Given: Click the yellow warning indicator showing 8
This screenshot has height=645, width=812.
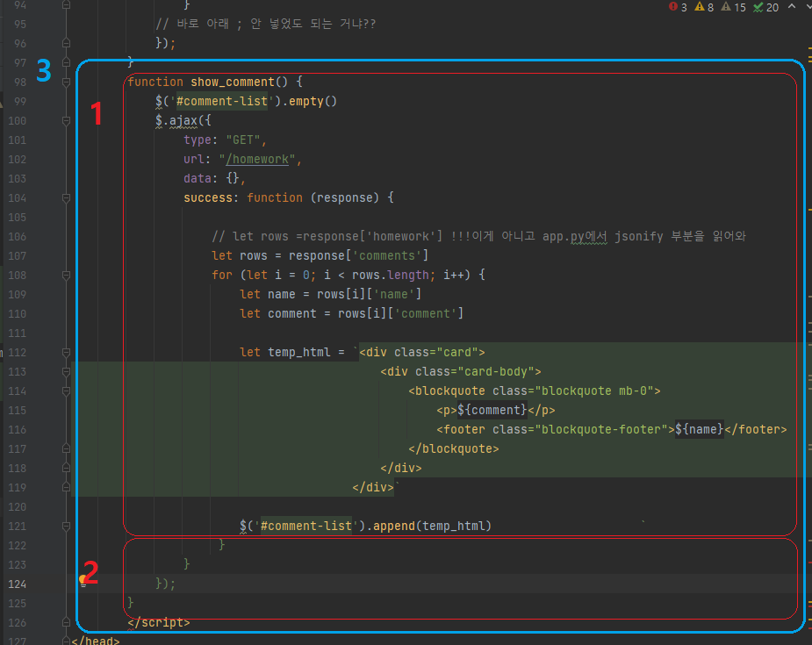Looking at the screenshot, I should (x=704, y=7).
